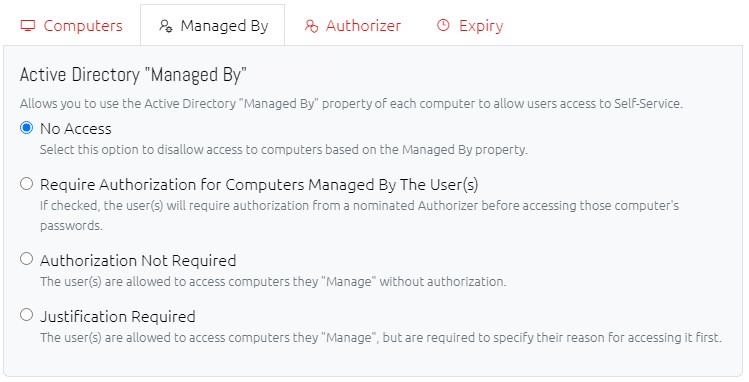Click the monitor icon on Computers tab
This screenshot has height=382, width=749.
tap(28, 25)
